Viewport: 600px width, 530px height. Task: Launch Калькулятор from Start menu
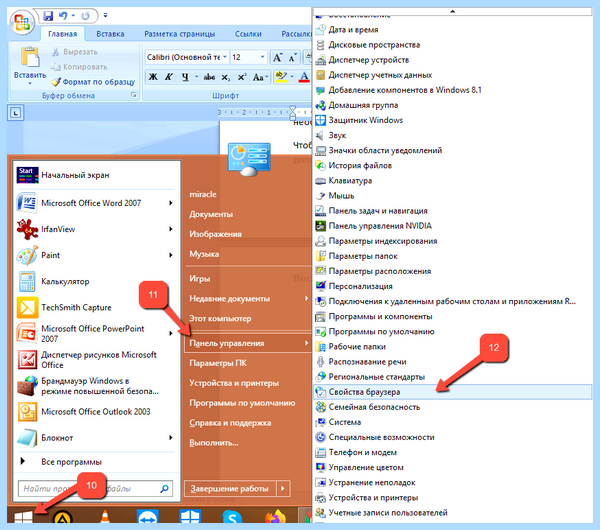click(x=96, y=281)
